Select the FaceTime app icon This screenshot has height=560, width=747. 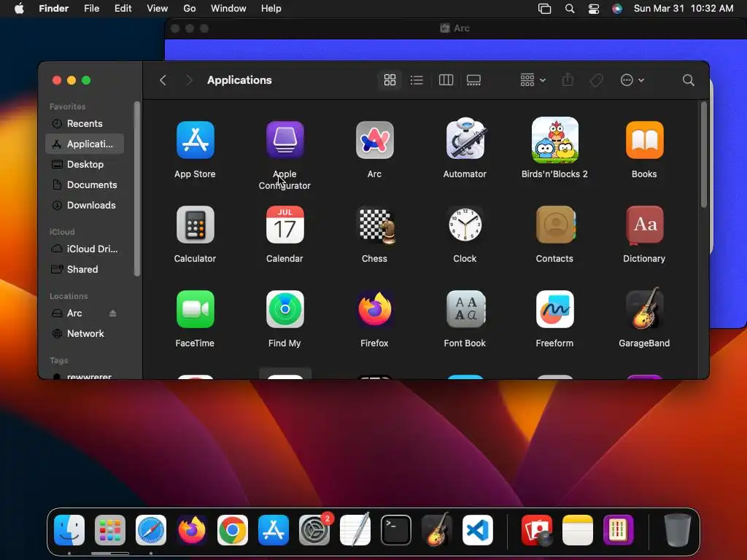pyautogui.click(x=195, y=309)
